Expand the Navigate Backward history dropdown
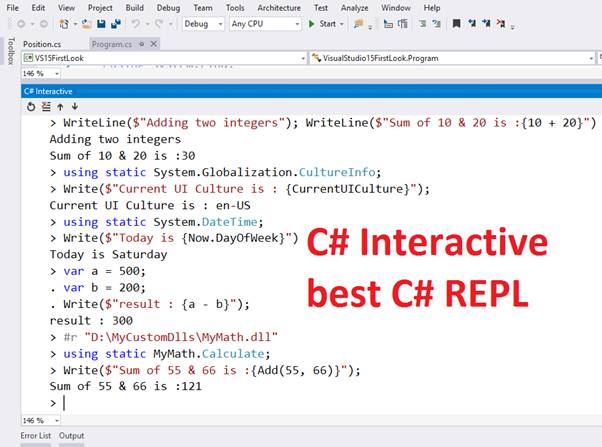This screenshot has width=602, height=447. 33,24
